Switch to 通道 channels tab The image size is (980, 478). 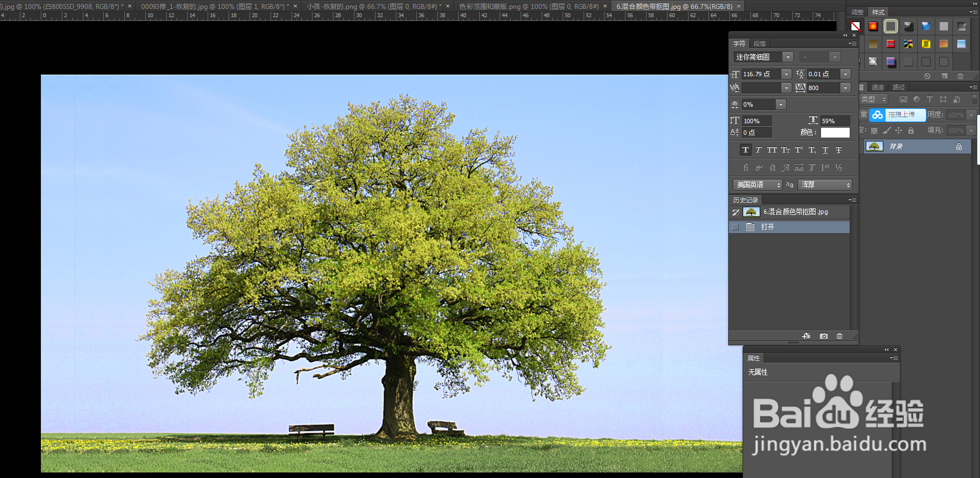point(878,87)
